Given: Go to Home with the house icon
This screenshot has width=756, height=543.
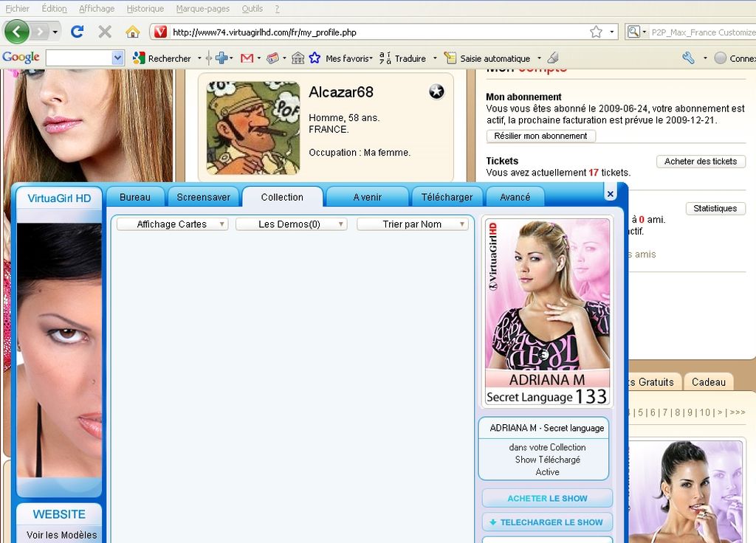Looking at the screenshot, I should pyautogui.click(x=133, y=32).
